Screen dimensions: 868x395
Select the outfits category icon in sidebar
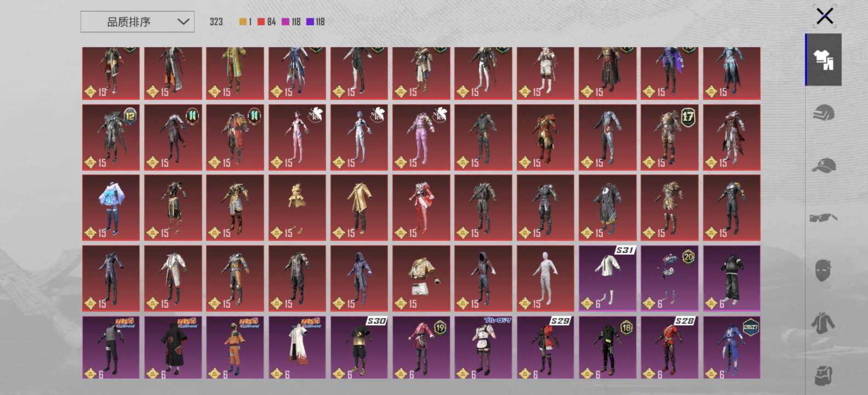pos(824,60)
